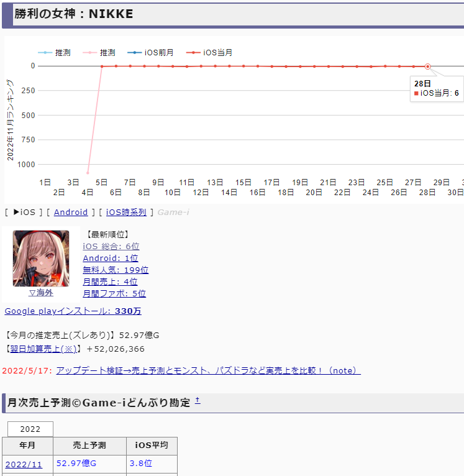Open the アップデート検証 note article link
Screen dimensions: 464x476
pos(209,370)
